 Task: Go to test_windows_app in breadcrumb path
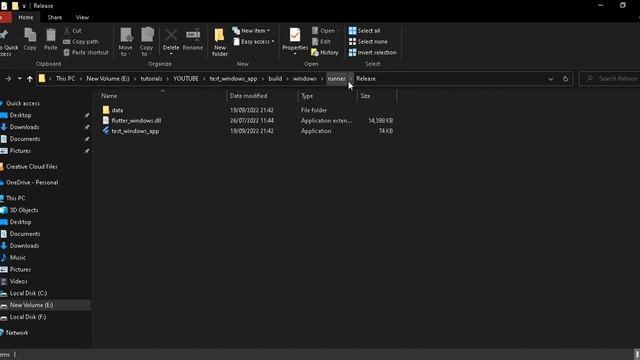(x=233, y=79)
